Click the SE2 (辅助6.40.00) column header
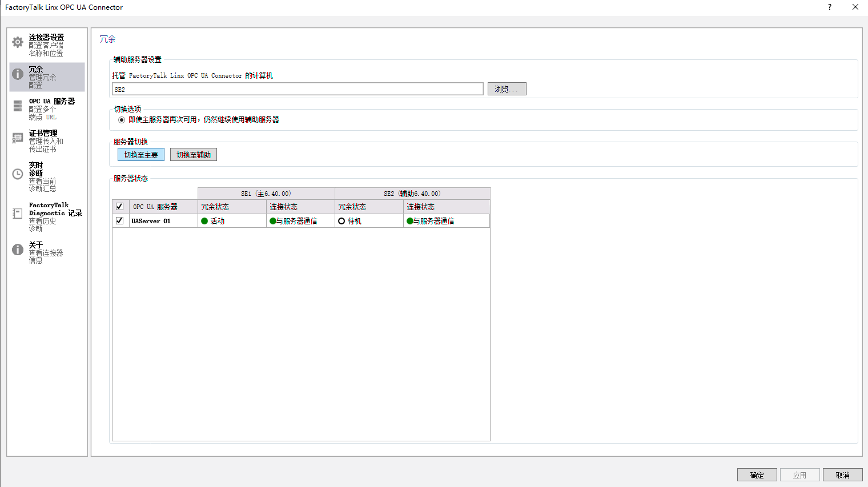This screenshot has height=487, width=868. [412, 194]
